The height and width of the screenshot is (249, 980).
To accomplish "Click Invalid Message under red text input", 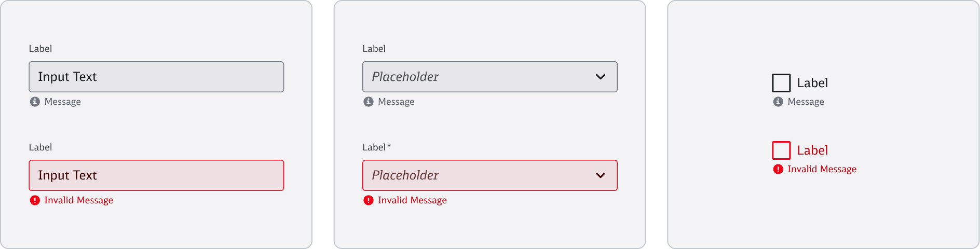I will click(x=78, y=200).
